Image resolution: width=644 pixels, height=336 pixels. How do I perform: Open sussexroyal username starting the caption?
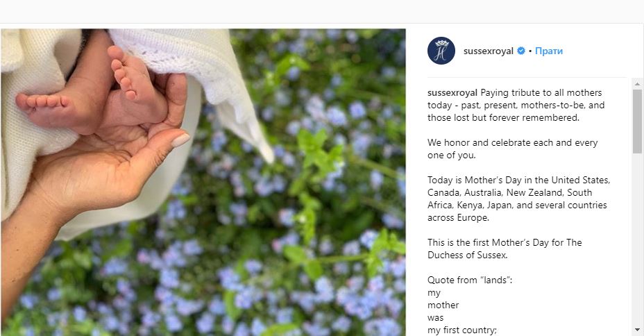(x=452, y=92)
